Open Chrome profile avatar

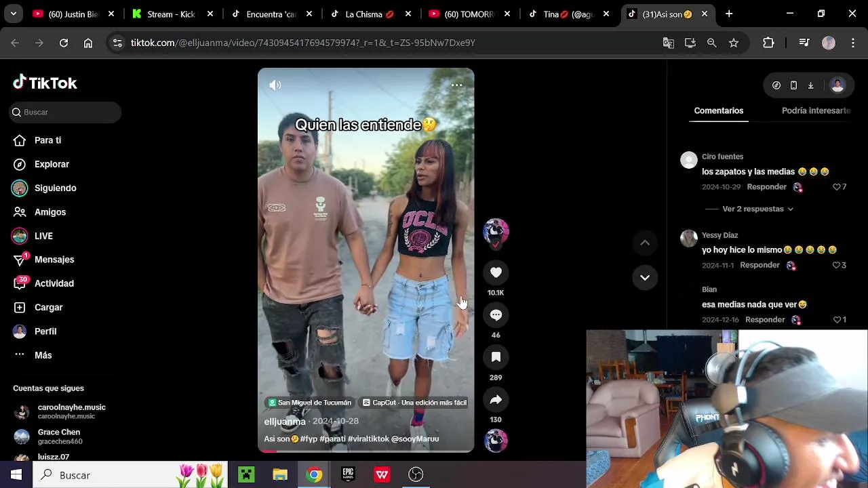tap(829, 43)
